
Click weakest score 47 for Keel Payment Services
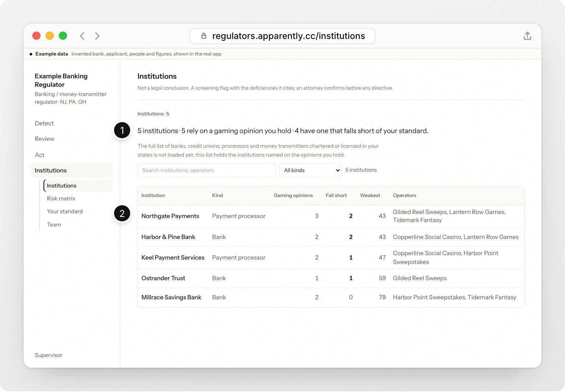point(382,258)
